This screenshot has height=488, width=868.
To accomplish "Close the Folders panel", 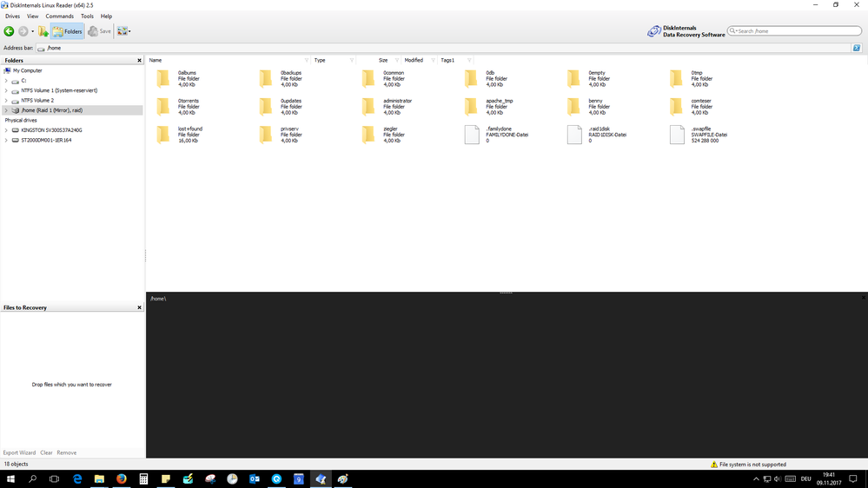I will click(x=139, y=61).
